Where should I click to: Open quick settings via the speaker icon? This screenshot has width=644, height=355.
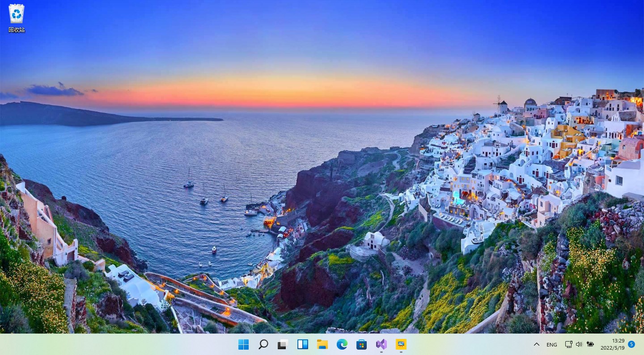pyautogui.click(x=579, y=344)
